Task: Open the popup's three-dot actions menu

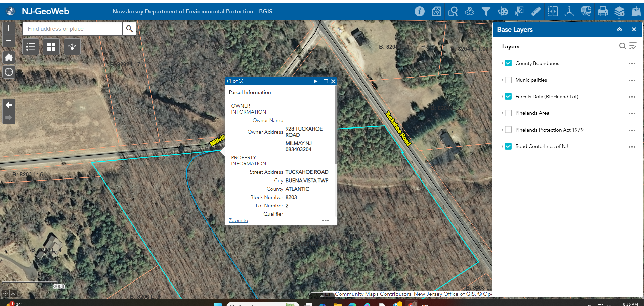Action: (x=325, y=221)
